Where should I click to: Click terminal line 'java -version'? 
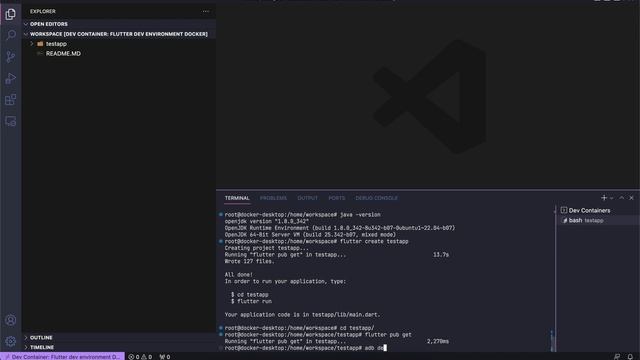(x=302, y=215)
